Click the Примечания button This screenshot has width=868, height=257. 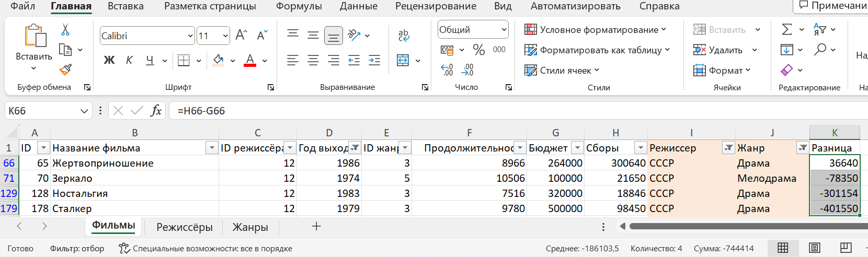pyautogui.click(x=832, y=6)
